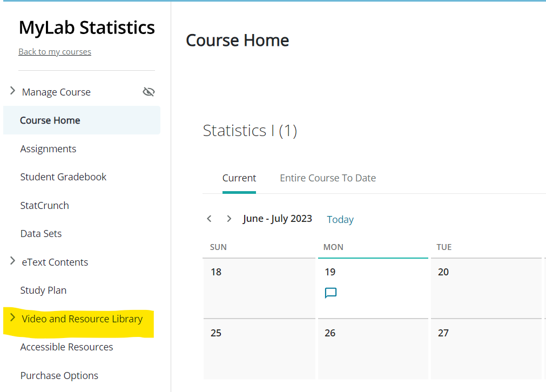Open Video and Resource Library
The height and width of the screenshot is (392, 546).
point(82,319)
